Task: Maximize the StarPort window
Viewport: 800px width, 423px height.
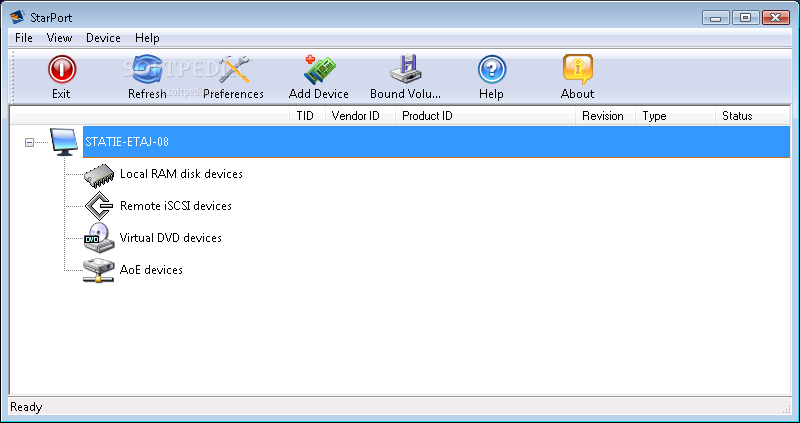Action: tap(745, 18)
